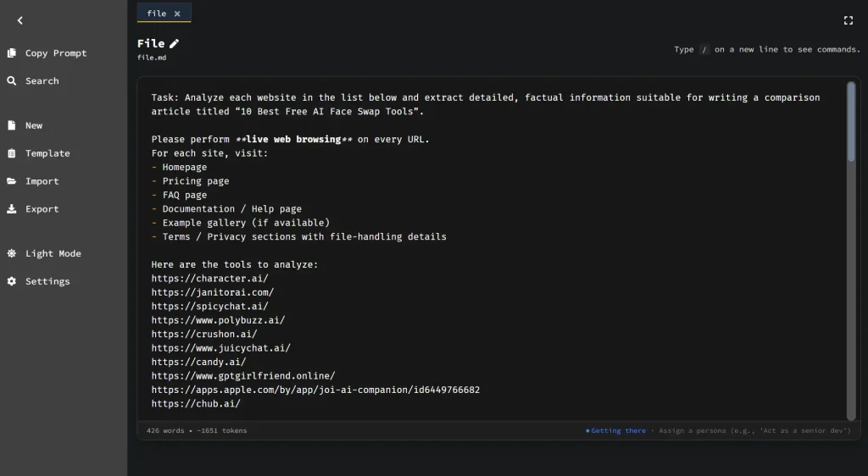Click the character.ai URL line

click(x=210, y=279)
